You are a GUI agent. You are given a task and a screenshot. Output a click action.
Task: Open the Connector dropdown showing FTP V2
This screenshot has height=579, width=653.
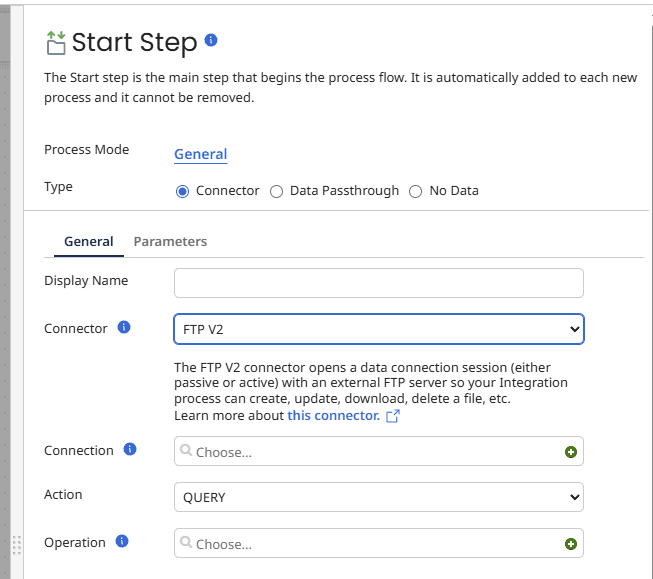(378, 329)
